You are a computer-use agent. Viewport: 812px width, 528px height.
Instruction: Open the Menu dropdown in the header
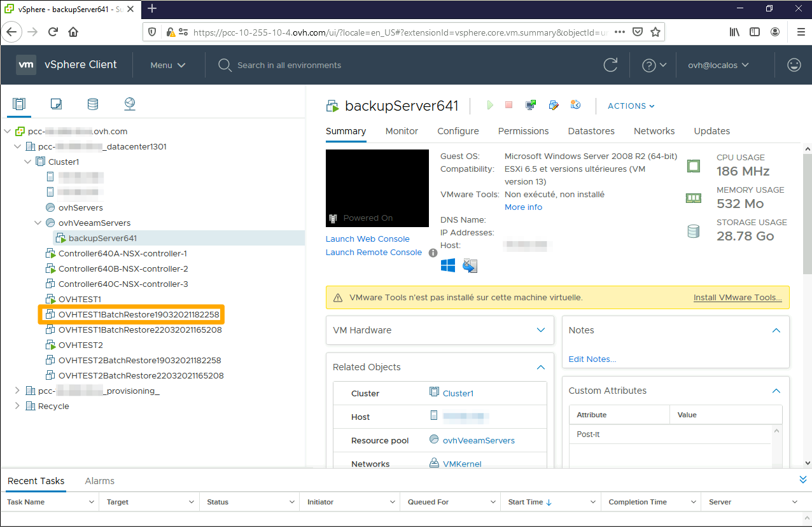[x=167, y=64]
